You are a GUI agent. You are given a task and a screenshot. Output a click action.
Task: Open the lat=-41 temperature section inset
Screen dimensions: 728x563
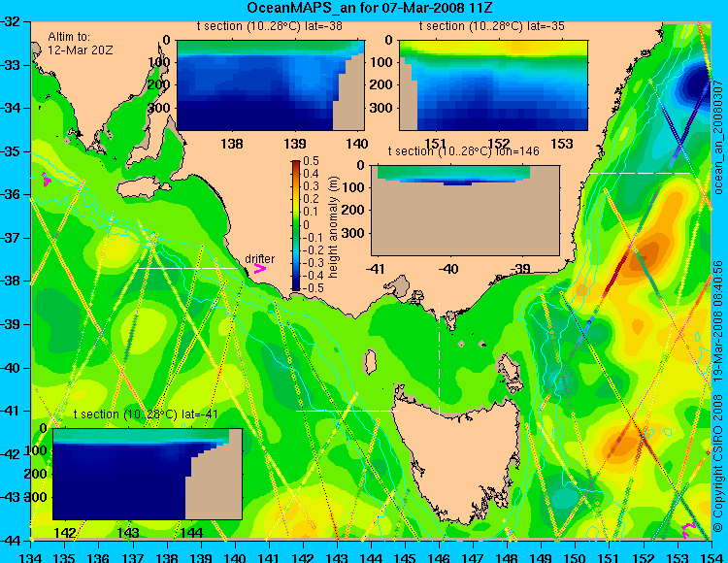148,474
